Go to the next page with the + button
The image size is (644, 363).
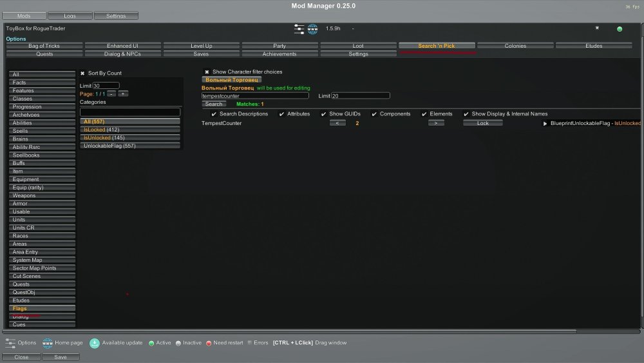(123, 93)
